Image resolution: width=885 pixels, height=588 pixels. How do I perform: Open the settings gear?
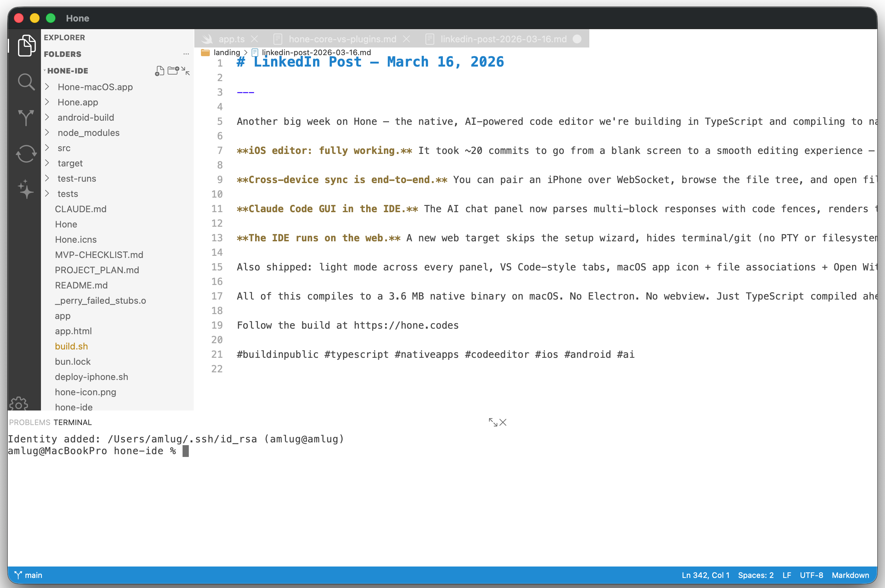pos(18,404)
